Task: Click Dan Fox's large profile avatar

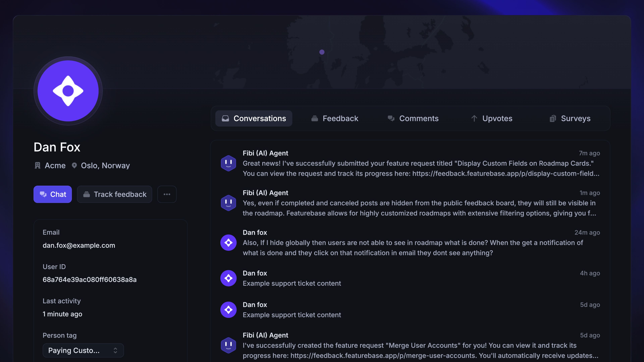Action: coord(68,91)
